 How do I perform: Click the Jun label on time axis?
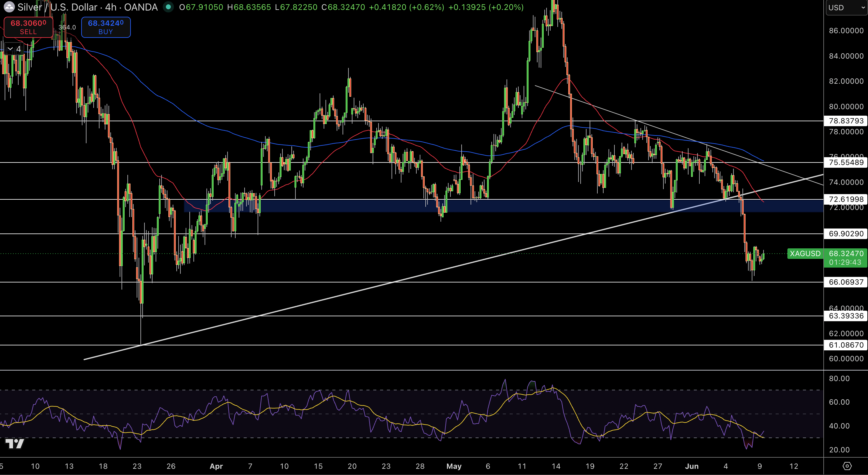[x=691, y=466]
